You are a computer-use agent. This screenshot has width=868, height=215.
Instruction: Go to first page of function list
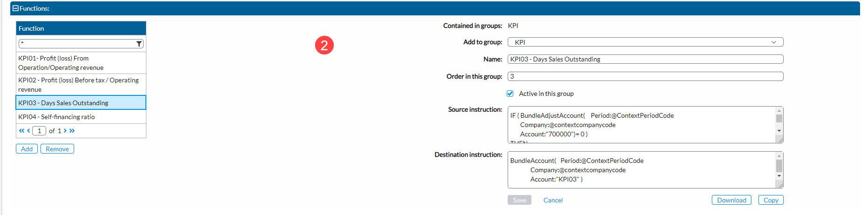click(x=21, y=131)
